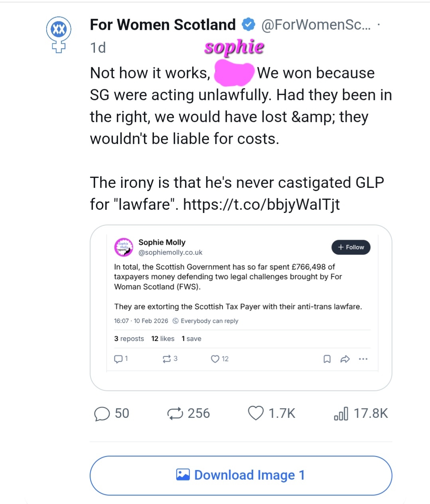Click the Sophie Molly avatar in quoted post
The width and height of the screenshot is (430, 504).
pos(124,247)
